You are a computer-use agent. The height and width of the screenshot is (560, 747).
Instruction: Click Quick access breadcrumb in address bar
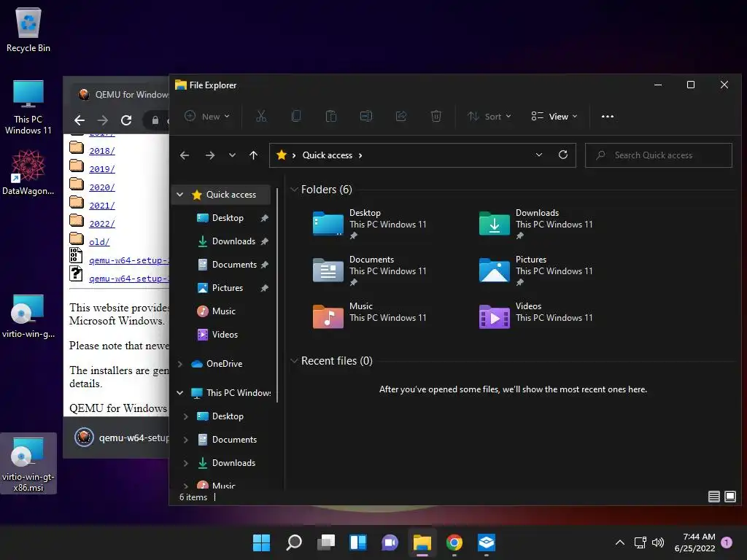click(x=328, y=155)
